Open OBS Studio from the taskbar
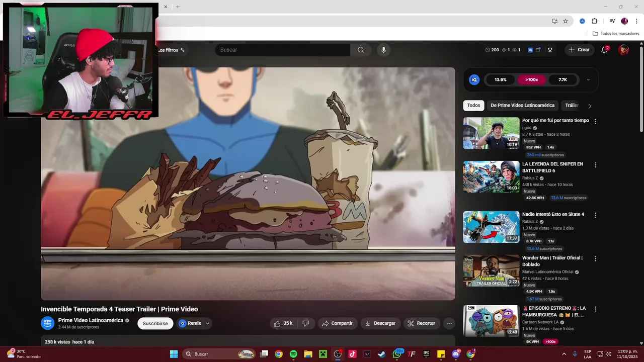This screenshot has width=644, height=362. (x=338, y=354)
